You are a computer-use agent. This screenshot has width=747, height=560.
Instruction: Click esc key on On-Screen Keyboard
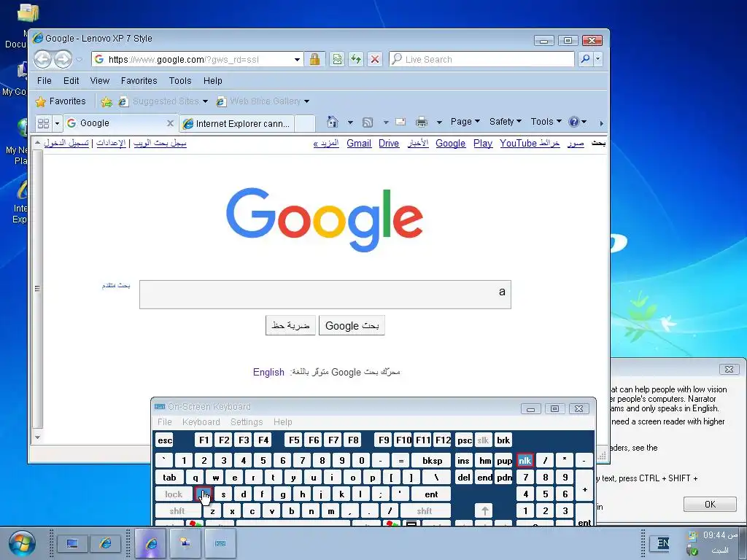click(165, 440)
